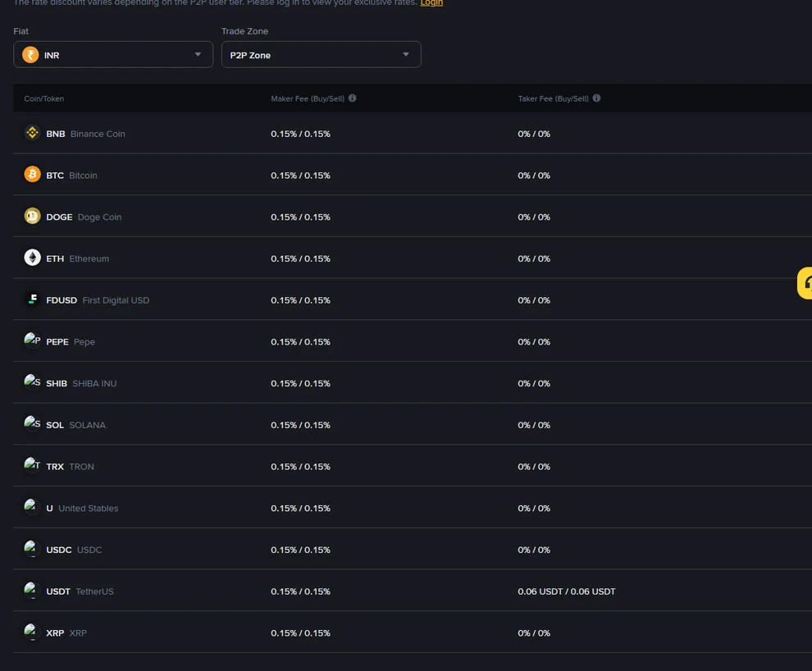Click the FDUSD coin icon

[x=32, y=299]
